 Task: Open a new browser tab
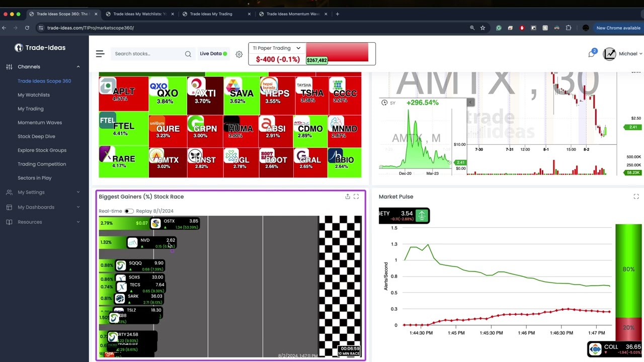click(337, 14)
